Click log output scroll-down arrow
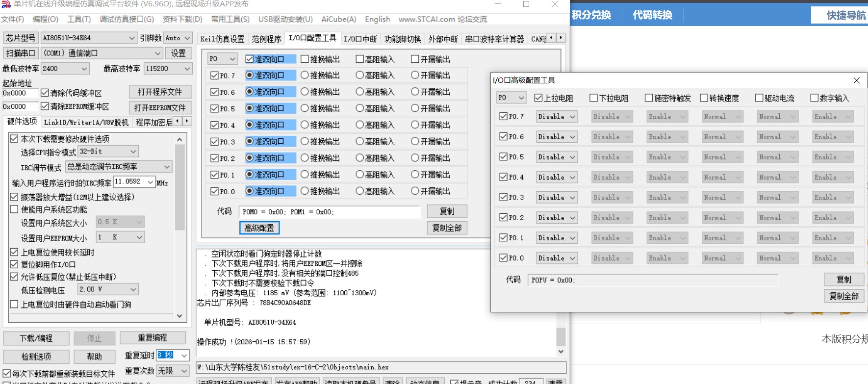 561,352
